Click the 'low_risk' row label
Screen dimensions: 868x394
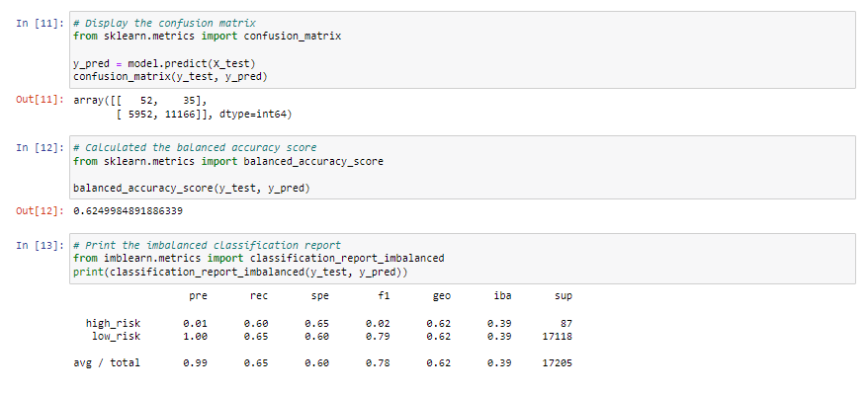pyautogui.click(x=116, y=336)
